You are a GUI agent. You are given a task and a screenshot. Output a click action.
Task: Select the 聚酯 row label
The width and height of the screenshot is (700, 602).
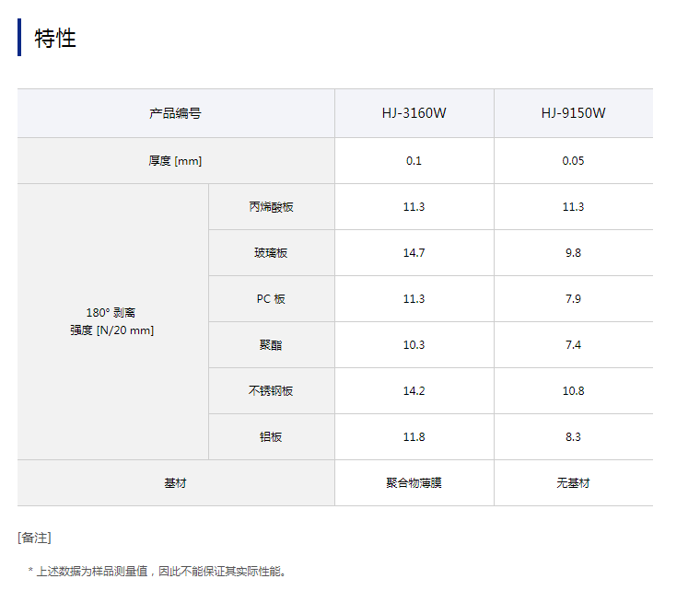(x=271, y=345)
